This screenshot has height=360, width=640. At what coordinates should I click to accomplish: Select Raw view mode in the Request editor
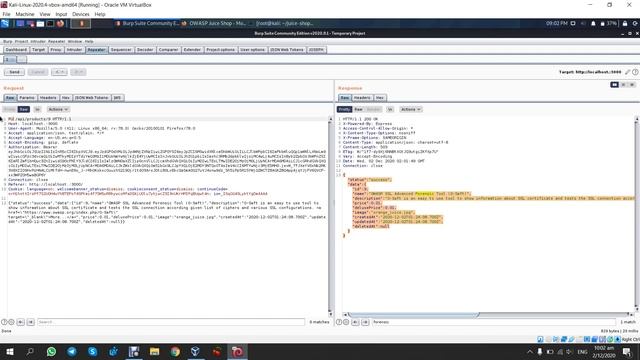pyautogui.click(x=24, y=109)
